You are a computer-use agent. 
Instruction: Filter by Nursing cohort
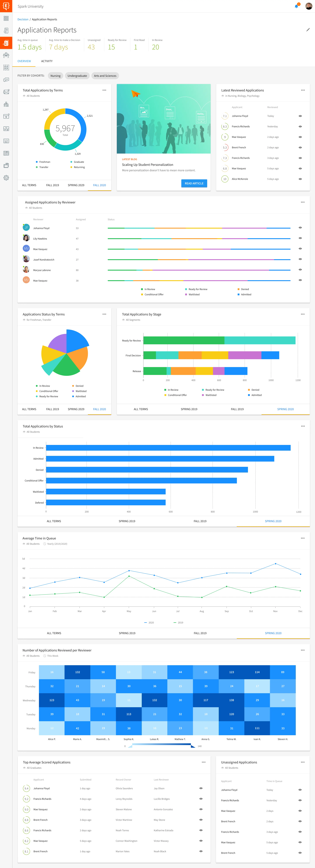point(56,76)
